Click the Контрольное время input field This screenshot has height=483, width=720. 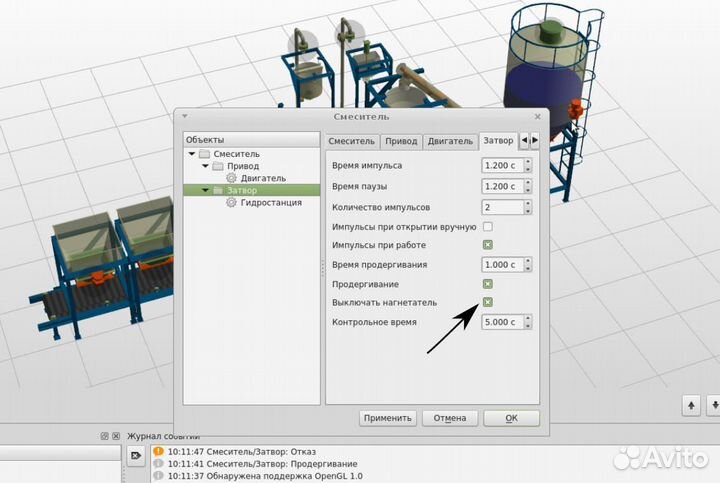coord(502,322)
